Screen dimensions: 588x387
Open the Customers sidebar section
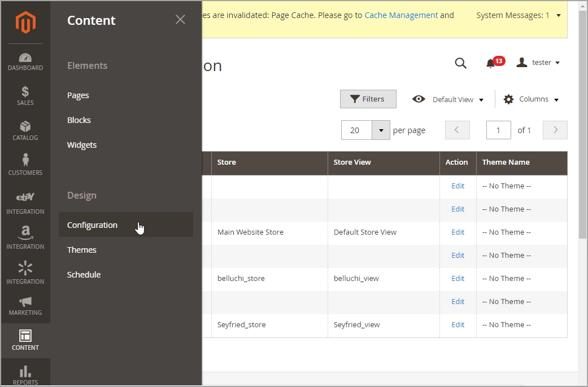tap(25, 165)
